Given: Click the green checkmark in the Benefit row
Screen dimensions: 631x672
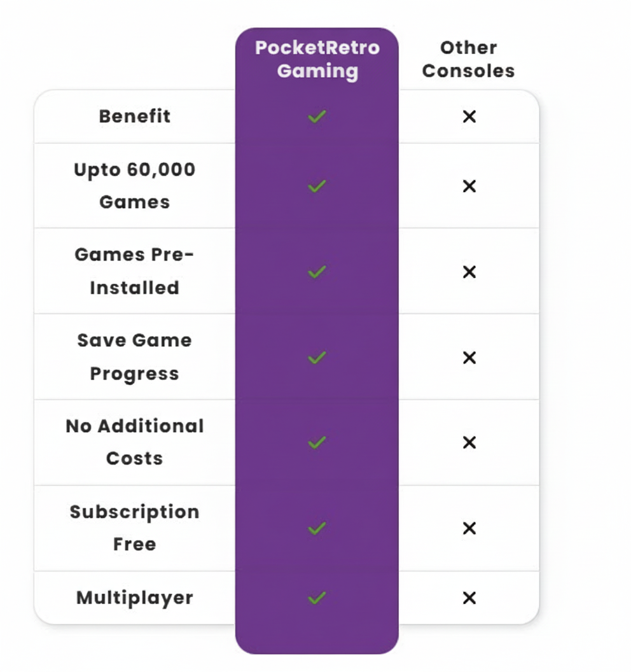Looking at the screenshot, I should (x=317, y=116).
